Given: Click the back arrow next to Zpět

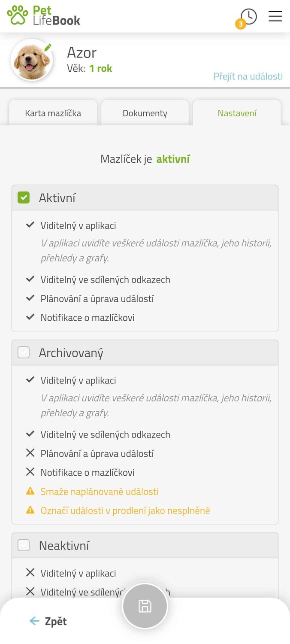Looking at the screenshot, I should pyautogui.click(x=34, y=621).
